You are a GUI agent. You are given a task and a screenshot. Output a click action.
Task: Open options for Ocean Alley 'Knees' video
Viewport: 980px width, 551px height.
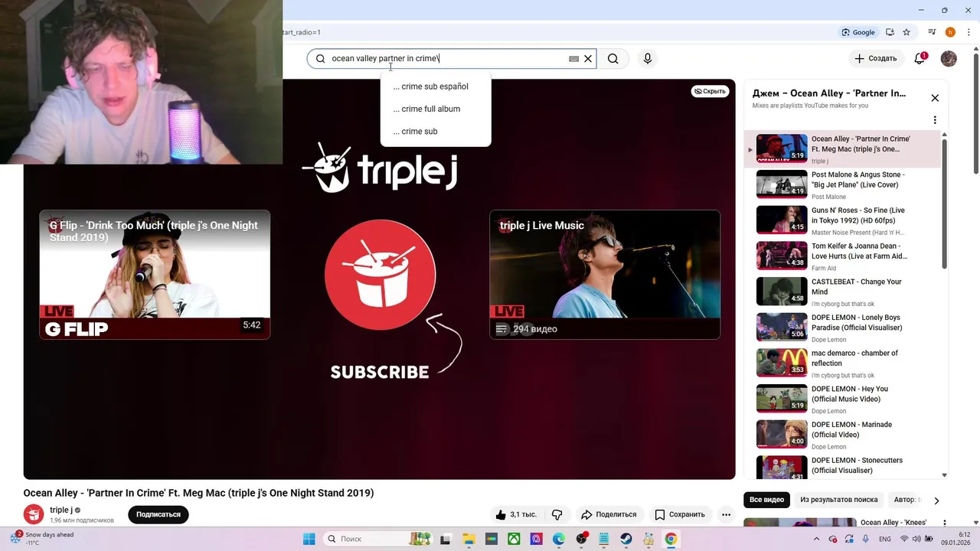[x=945, y=523]
